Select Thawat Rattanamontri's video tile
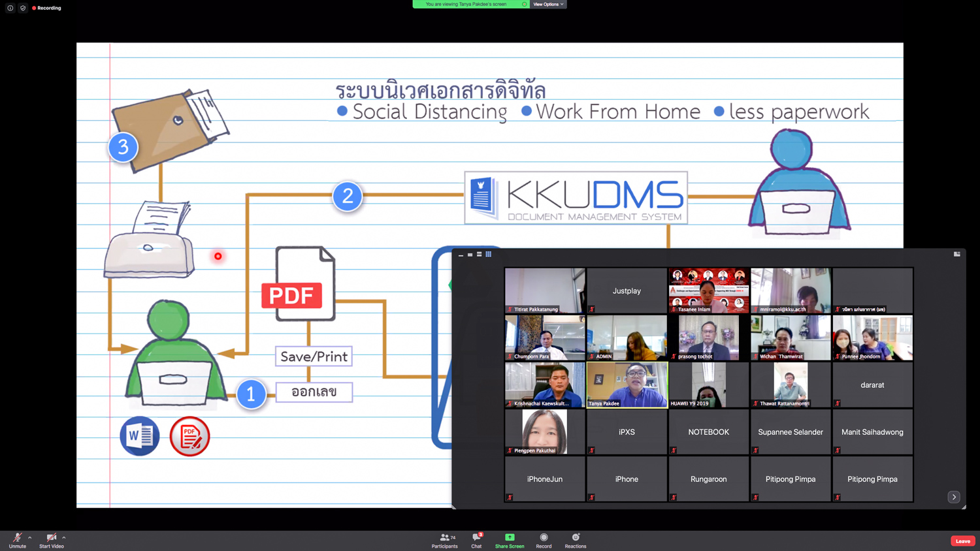This screenshot has width=980, height=551. (791, 385)
